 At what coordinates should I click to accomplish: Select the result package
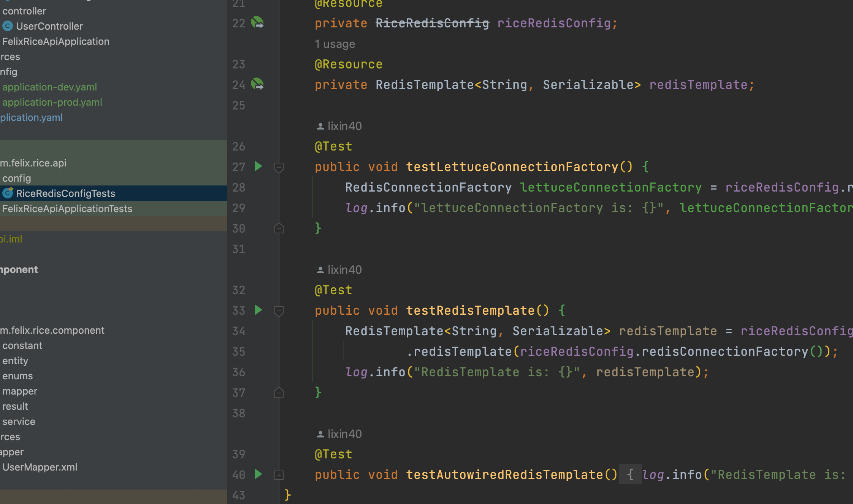[15, 406]
